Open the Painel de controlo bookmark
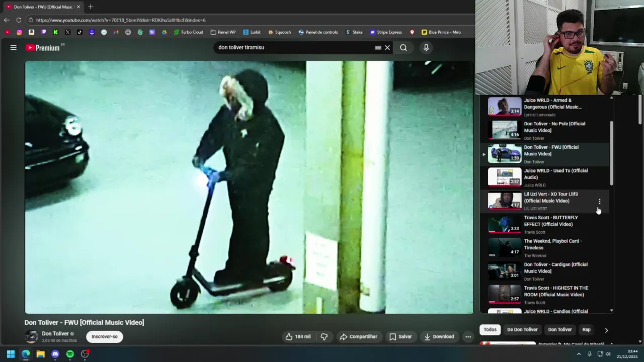644x362 pixels. [x=318, y=32]
